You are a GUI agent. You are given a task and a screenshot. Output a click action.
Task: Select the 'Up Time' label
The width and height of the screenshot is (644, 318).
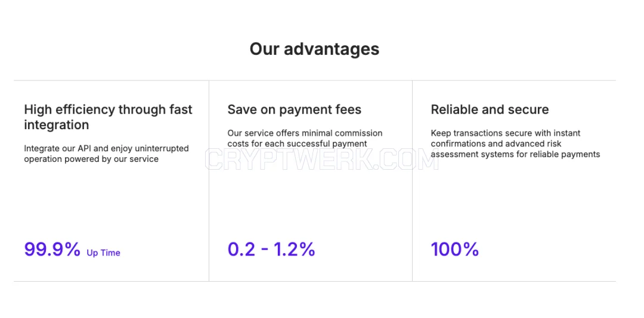(104, 252)
